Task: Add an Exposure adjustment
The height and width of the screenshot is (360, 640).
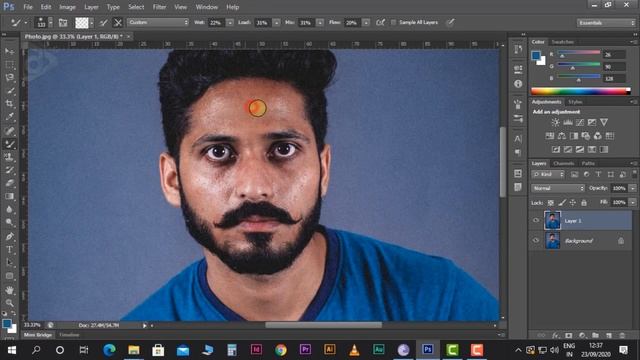Action: [591, 122]
